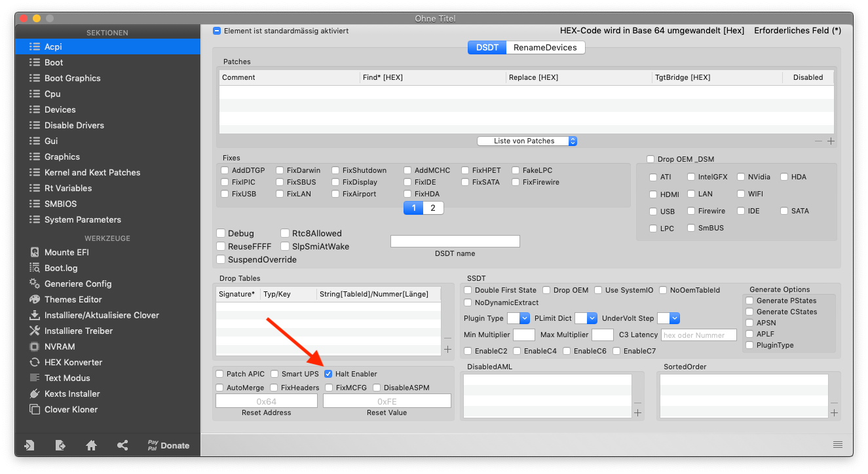The width and height of the screenshot is (868, 474).
Task: Click the Reset Address field
Action: [267, 401]
